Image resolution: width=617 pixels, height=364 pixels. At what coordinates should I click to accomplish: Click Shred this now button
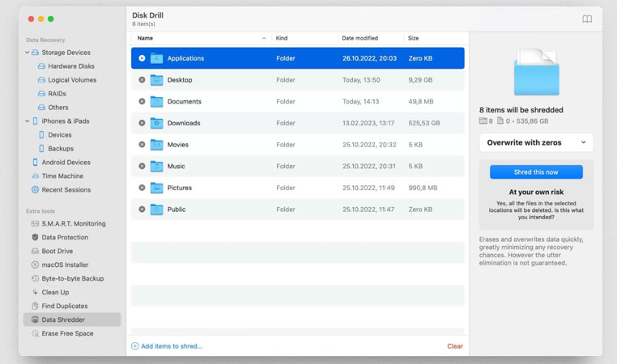point(536,172)
